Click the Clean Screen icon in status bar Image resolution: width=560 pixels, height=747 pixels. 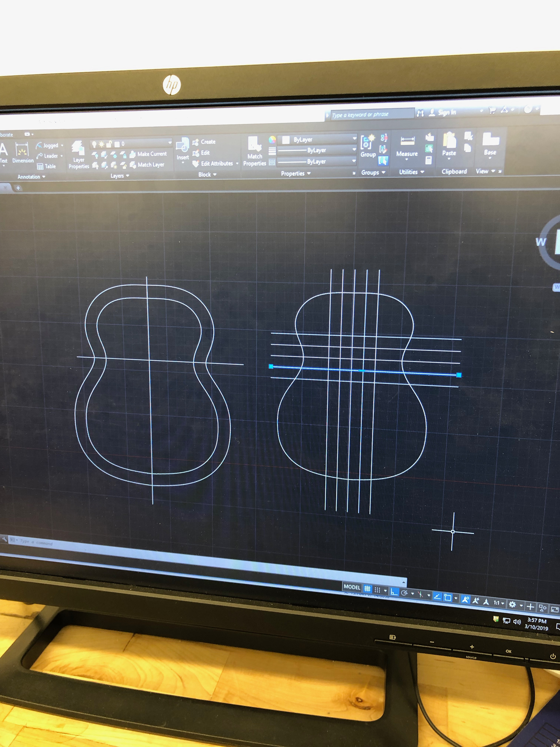(554, 610)
